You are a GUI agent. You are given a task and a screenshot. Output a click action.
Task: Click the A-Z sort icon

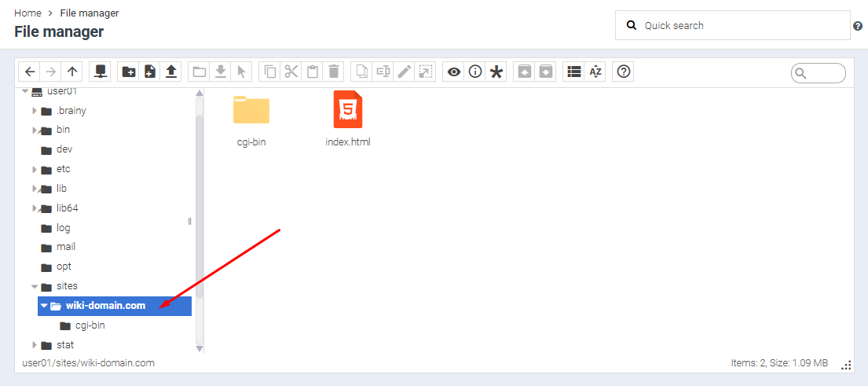(x=595, y=72)
